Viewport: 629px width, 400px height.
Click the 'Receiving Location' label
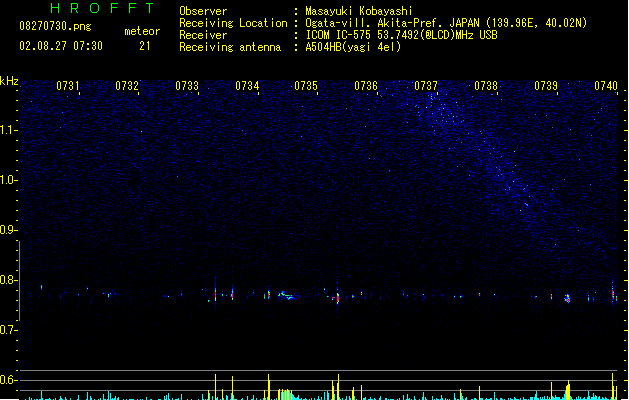[233, 23]
